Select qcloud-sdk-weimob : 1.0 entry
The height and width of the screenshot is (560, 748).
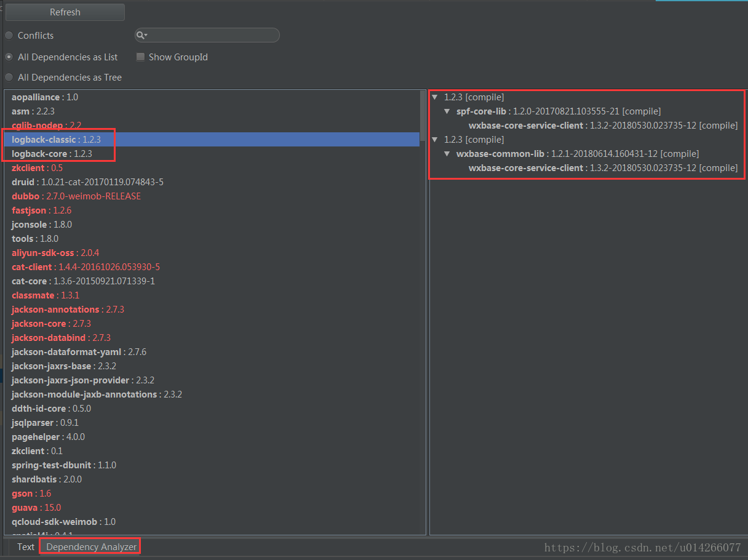tap(63, 522)
